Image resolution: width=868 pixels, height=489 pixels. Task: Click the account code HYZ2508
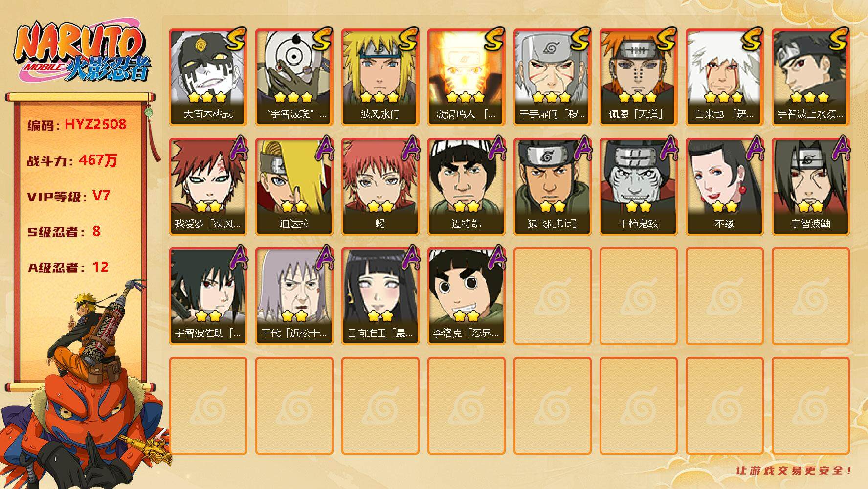pos(95,124)
